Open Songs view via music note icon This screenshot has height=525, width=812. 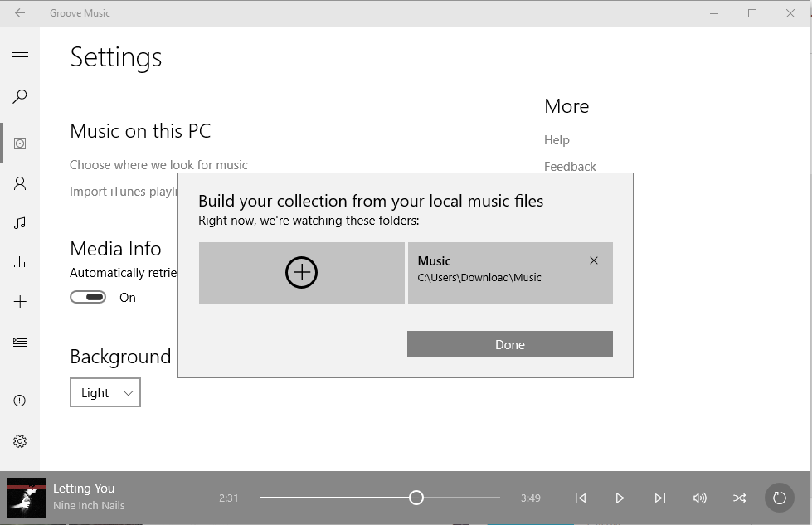20,222
